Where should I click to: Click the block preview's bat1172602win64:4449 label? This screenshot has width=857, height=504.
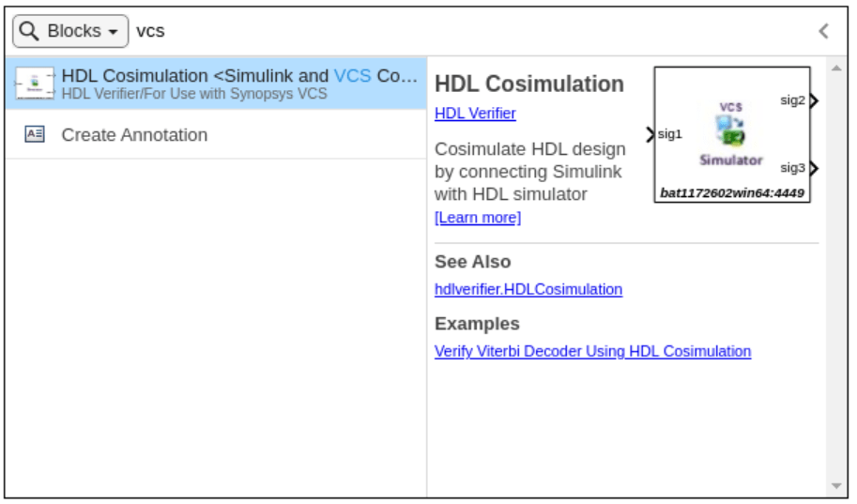[731, 192]
